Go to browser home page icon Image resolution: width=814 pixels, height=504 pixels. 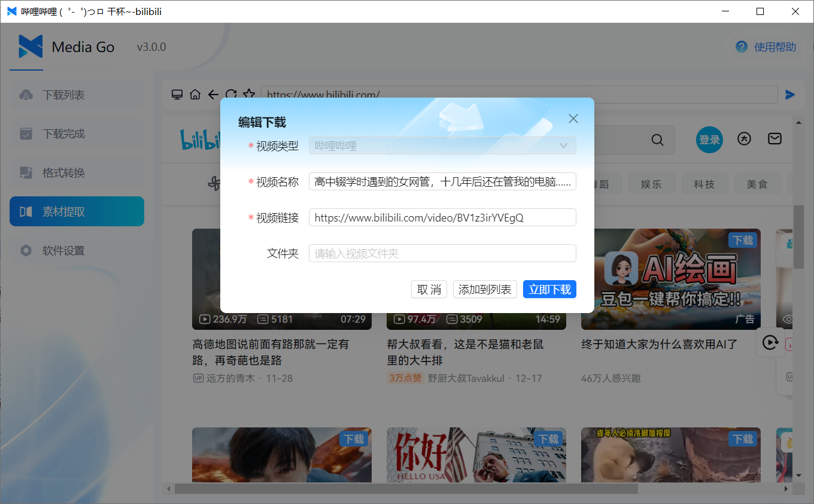[x=195, y=95]
